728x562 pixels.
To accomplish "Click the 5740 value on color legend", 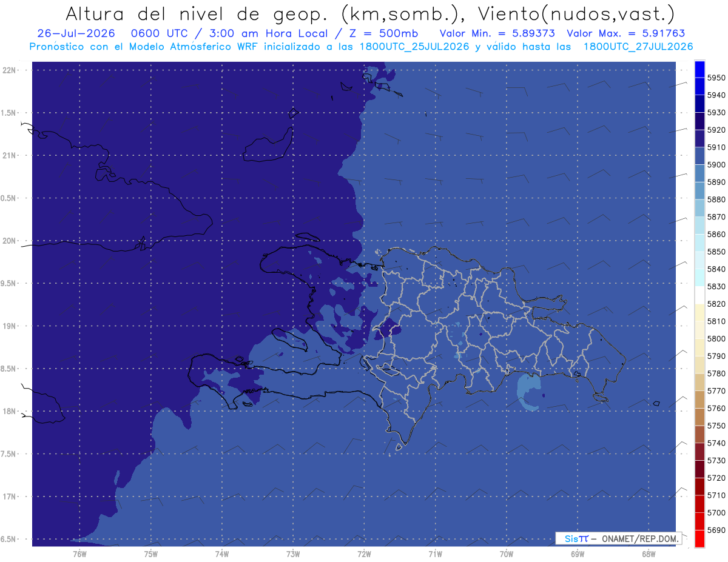I will 716,443.
